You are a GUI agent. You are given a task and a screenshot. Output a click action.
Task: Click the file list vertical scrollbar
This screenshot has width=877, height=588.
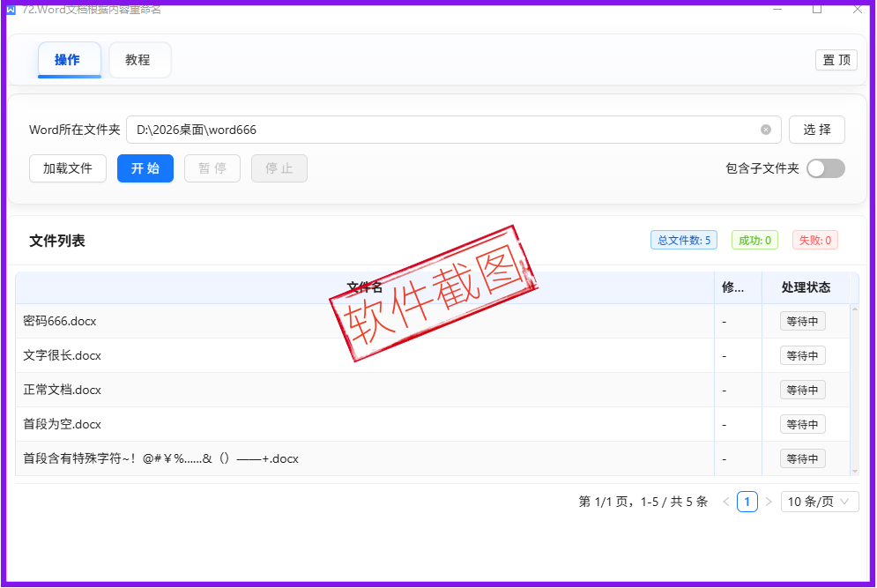tap(853, 388)
